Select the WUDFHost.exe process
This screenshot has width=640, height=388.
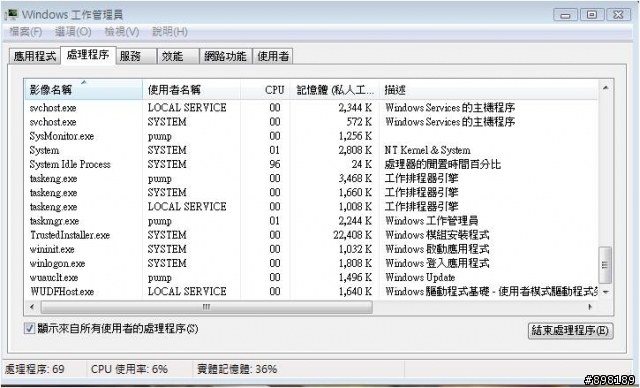(311, 291)
